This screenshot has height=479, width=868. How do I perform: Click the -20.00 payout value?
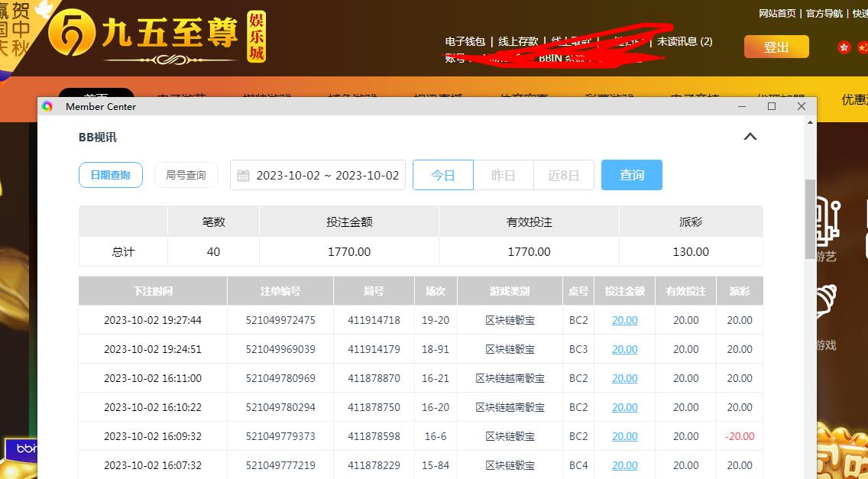click(x=740, y=436)
